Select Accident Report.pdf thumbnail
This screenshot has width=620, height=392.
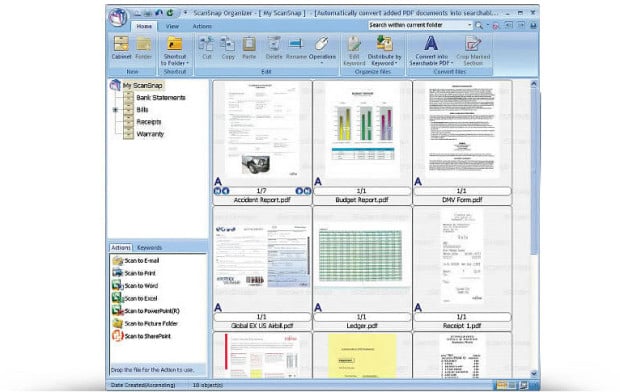(262, 130)
